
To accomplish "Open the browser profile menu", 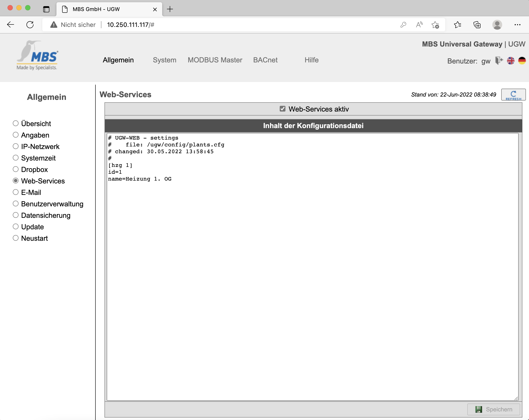I will coord(497,24).
